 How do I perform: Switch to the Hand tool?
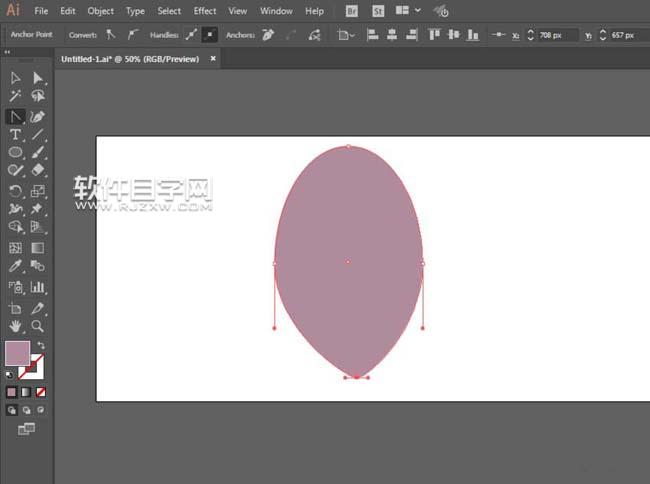(16, 326)
